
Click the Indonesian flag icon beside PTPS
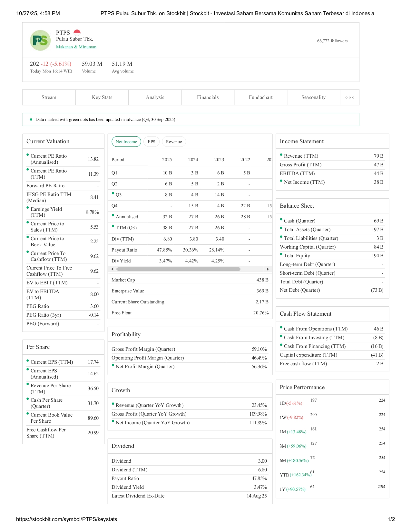[x=77, y=33]
